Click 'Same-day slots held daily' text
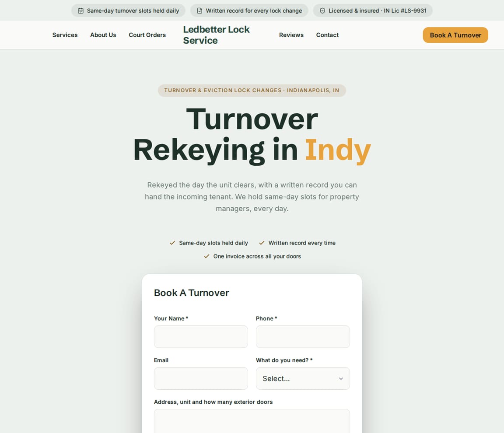Screen dimensions: 504x433 [x=213, y=243]
